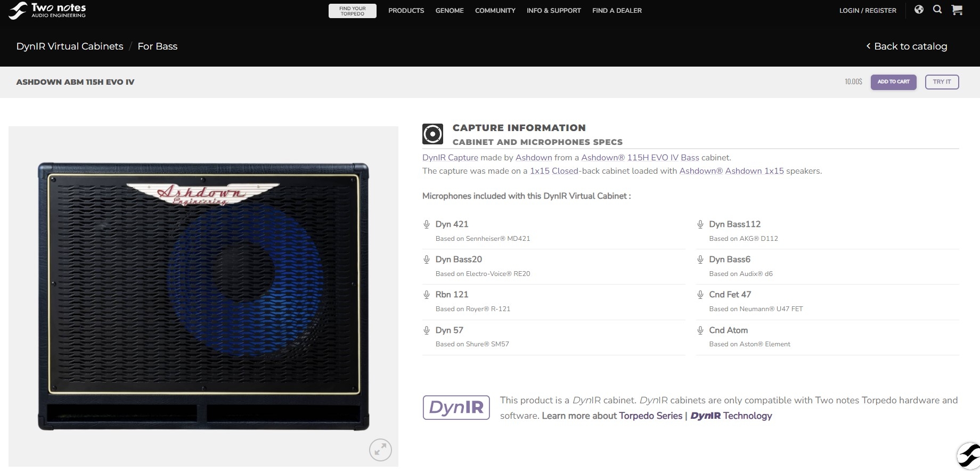Open the Ashdown® Ashdown 1x15 speakers link
The width and height of the screenshot is (980, 471).
pos(731,171)
